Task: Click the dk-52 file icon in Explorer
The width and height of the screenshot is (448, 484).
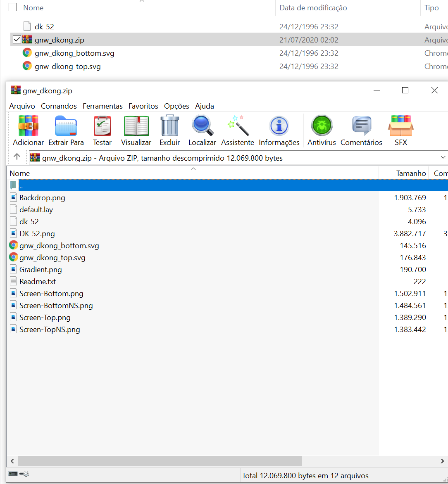Action: tap(27, 26)
